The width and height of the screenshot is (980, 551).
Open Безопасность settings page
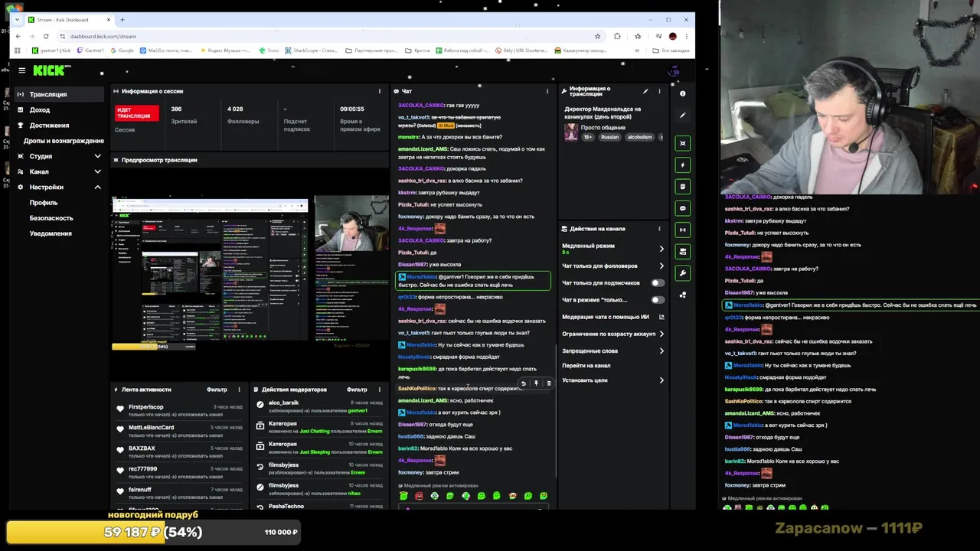point(51,218)
